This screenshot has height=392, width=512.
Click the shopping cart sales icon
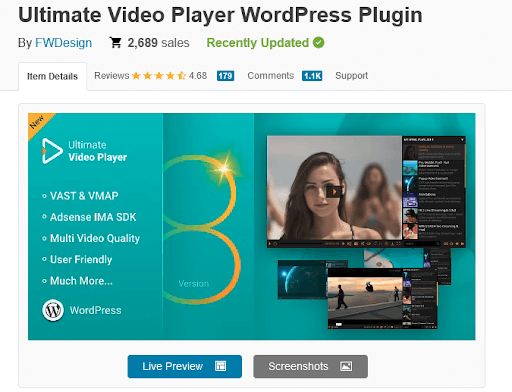coord(116,42)
